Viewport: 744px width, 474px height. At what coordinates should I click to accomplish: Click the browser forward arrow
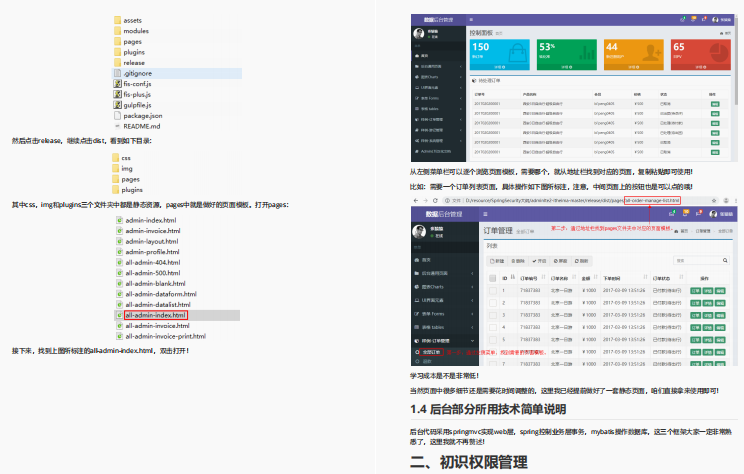(x=425, y=200)
